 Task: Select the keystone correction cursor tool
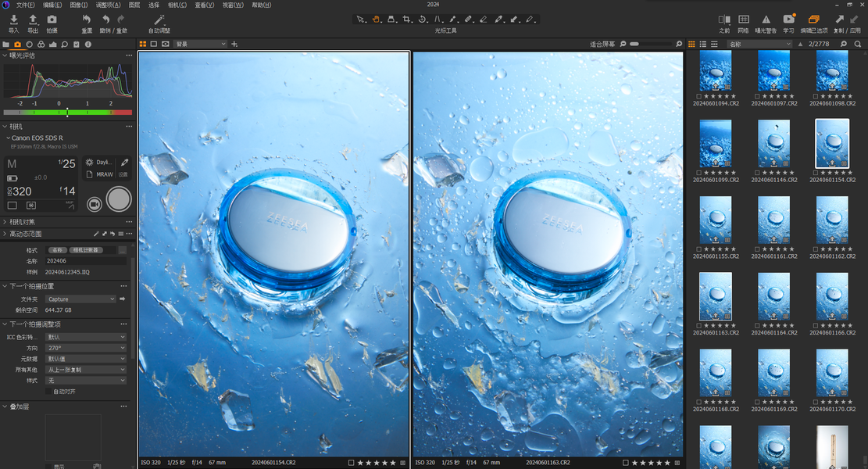[x=438, y=20]
